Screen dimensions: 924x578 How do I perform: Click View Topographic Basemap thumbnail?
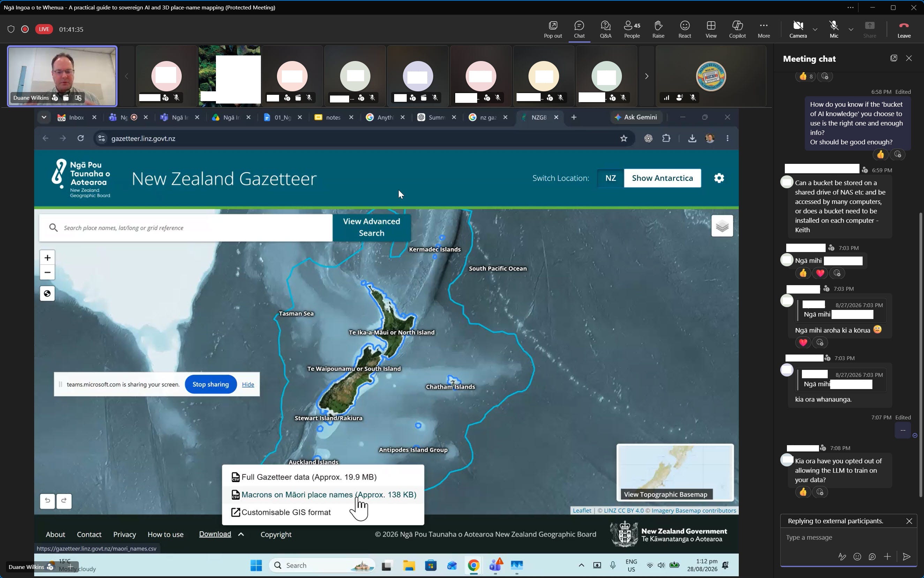[675, 472]
